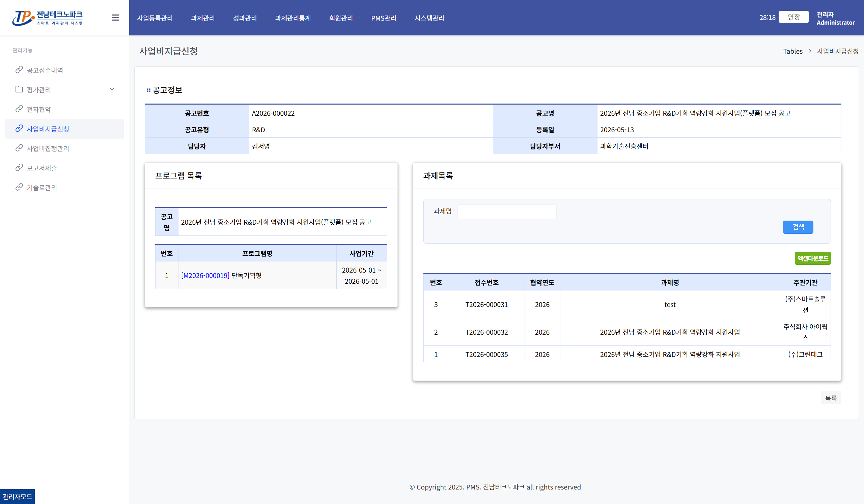Click the 연장 session extend button
Screen dimensions: 864x504
794,17
